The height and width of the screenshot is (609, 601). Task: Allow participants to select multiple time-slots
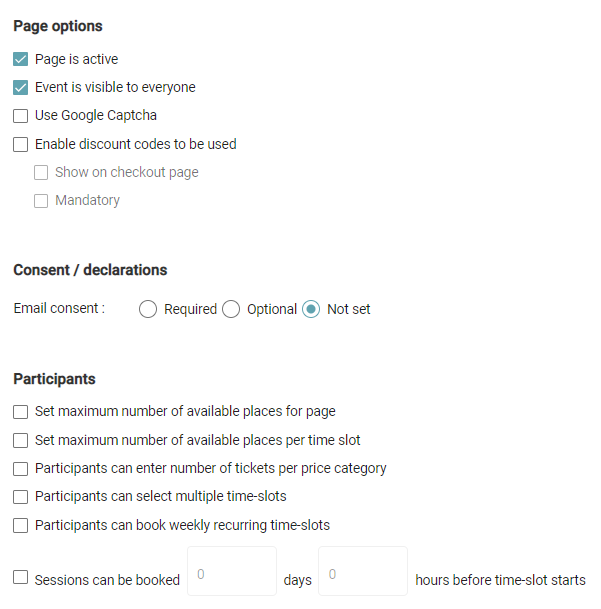click(x=21, y=496)
